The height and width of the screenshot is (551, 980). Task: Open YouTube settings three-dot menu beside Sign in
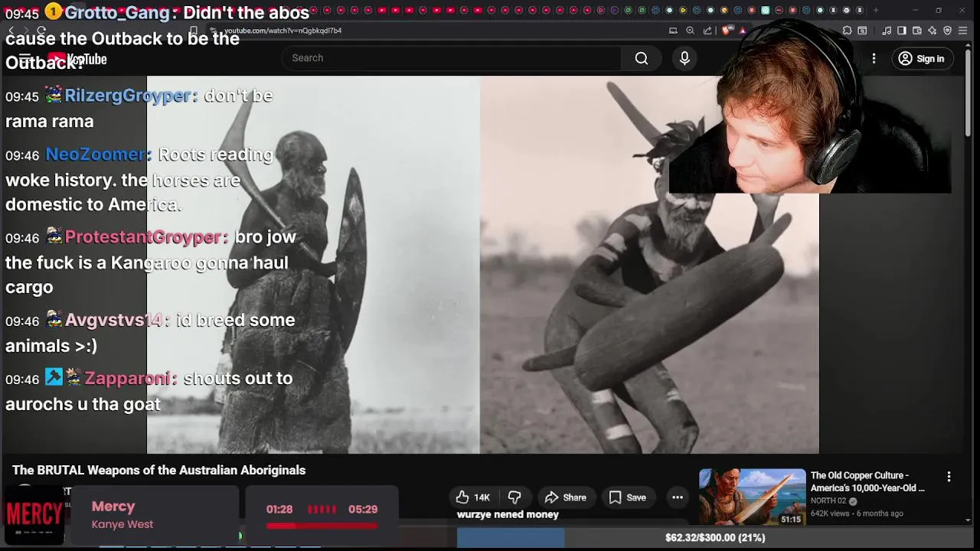coord(874,58)
